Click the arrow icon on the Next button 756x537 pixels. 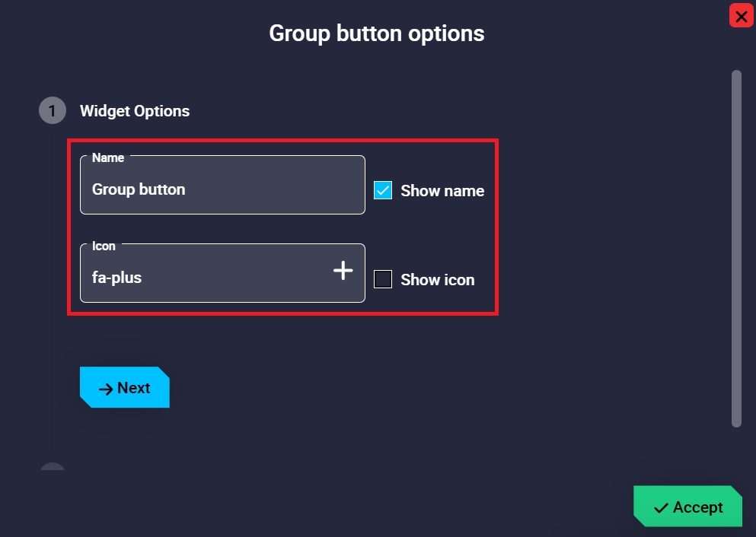106,389
